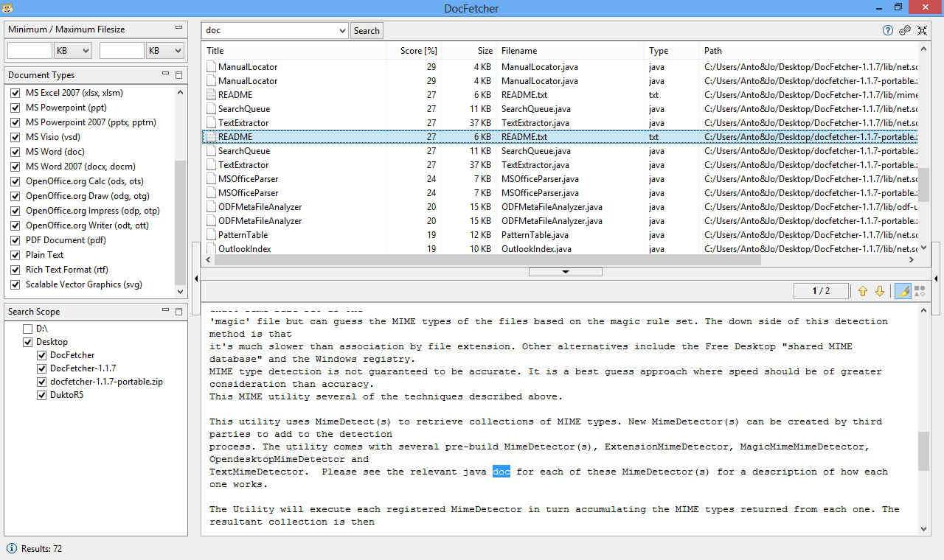The height and width of the screenshot is (560, 944).
Task: Uncheck PDF Document (pdf) type
Action: point(15,240)
